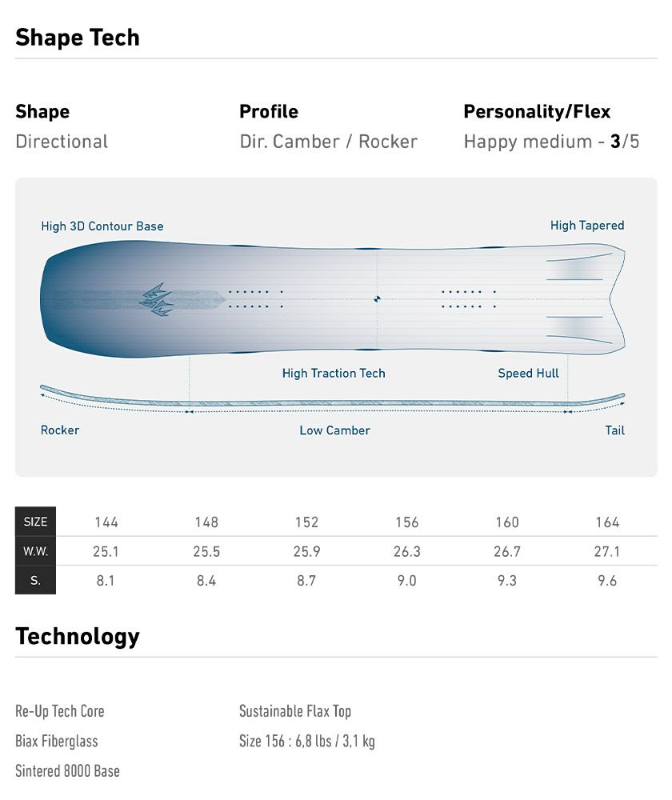Click the SIZE header cell in the table

point(35,522)
